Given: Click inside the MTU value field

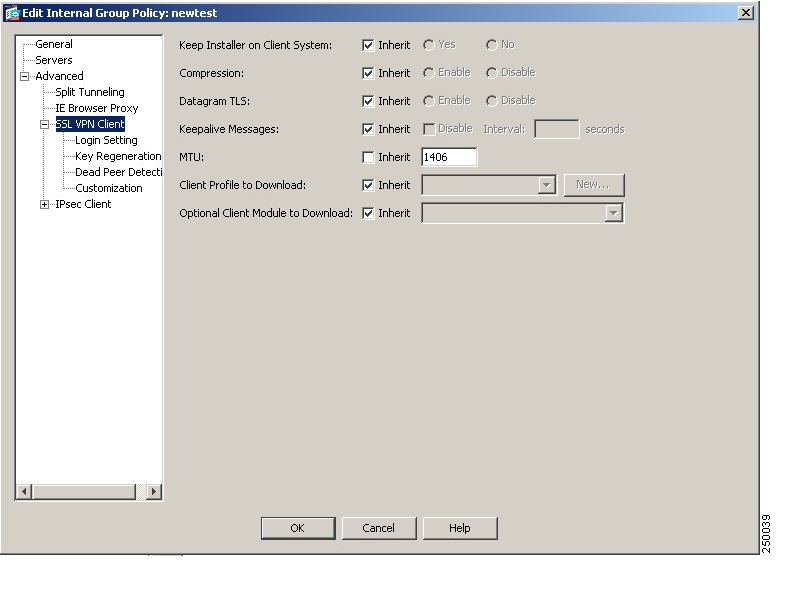Looking at the screenshot, I should click(449, 157).
